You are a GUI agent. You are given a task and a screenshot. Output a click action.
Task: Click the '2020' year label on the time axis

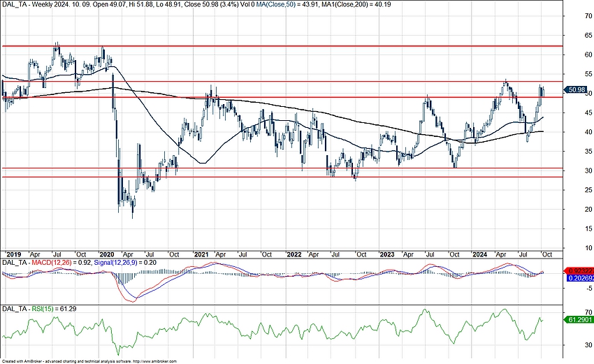pyautogui.click(x=106, y=254)
